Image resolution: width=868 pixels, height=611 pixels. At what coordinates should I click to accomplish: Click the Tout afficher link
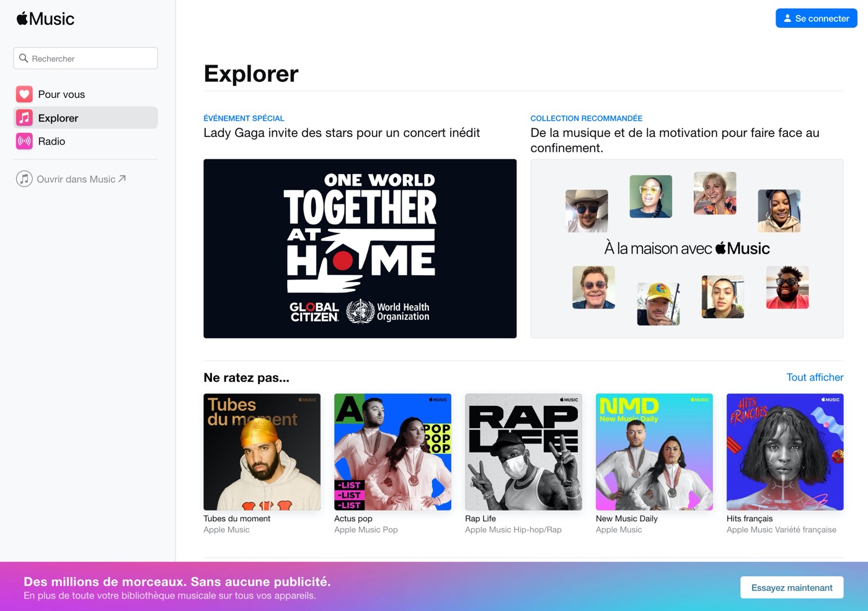(815, 377)
